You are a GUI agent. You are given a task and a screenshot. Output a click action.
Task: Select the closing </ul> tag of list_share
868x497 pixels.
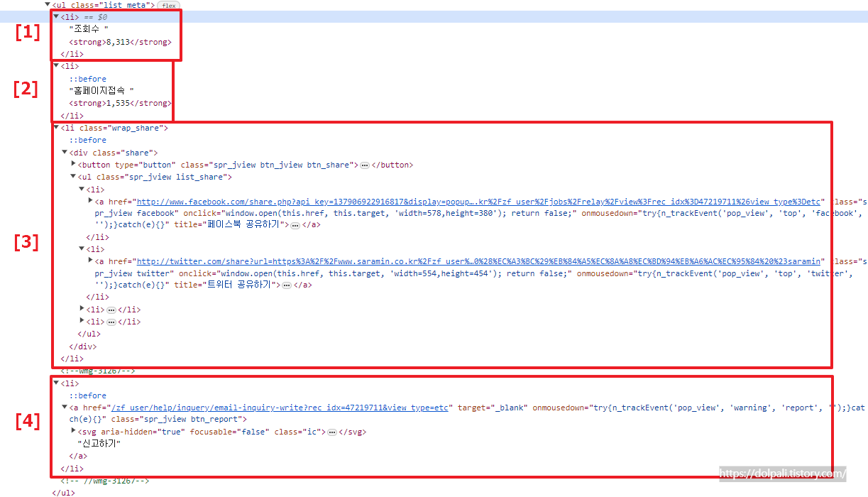[89, 334]
